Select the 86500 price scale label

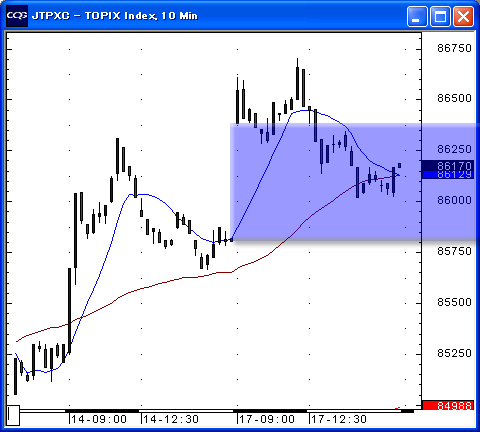pos(454,98)
